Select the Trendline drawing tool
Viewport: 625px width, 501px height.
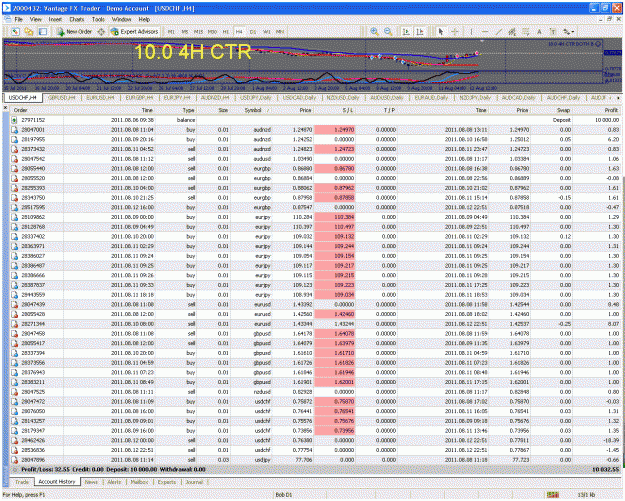point(498,31)
